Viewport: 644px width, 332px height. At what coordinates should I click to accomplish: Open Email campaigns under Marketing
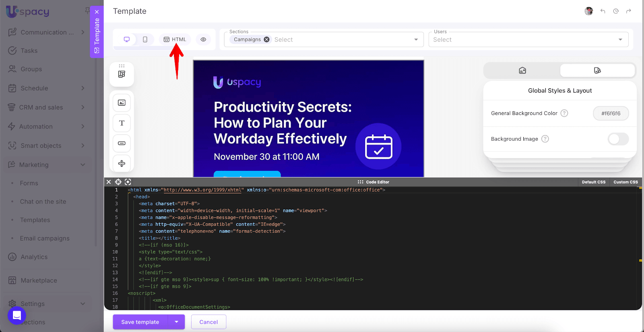(45, 239)
